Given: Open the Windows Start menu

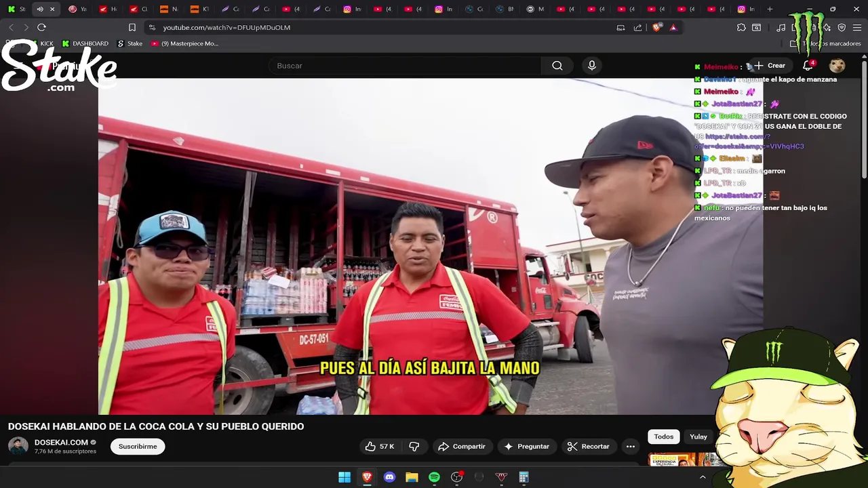Looking at the screenshot, I should (x=344, y=477).
